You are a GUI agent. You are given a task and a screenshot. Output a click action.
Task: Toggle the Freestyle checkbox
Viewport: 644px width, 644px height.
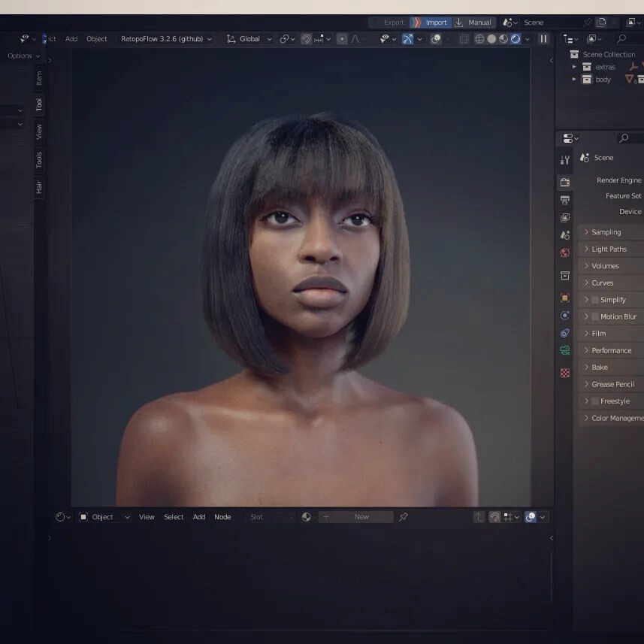pyautogui.click(x=594, y=401)
